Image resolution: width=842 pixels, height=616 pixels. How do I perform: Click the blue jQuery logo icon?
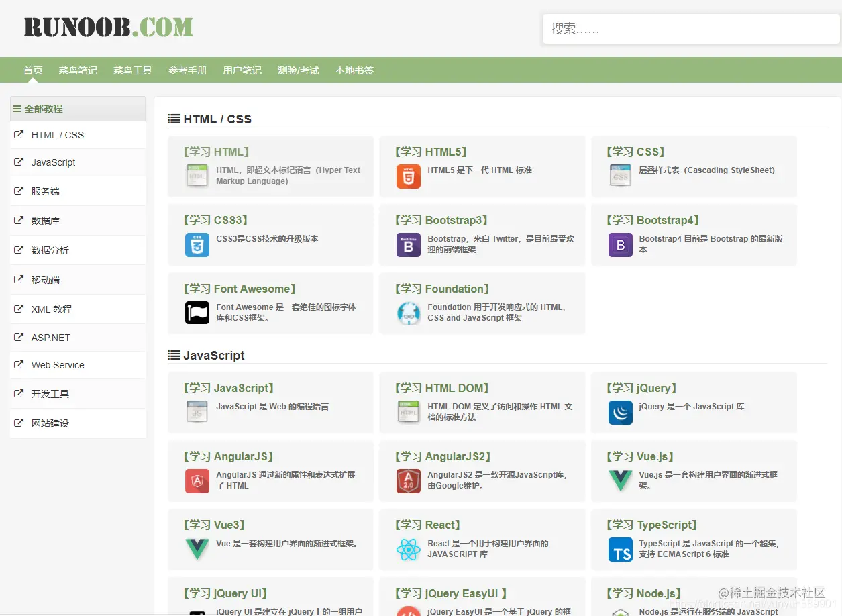tap(620, 412)
